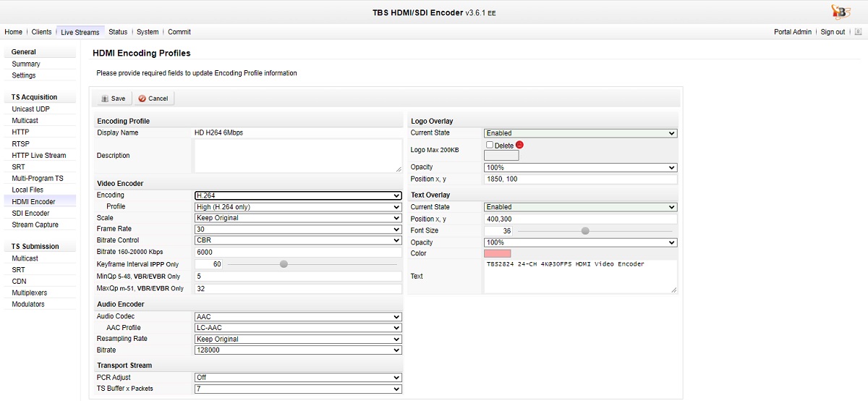Open SDI Encoder in the sidebar
The width and height of the screenshot is (868, 401).
click(30, 214)
